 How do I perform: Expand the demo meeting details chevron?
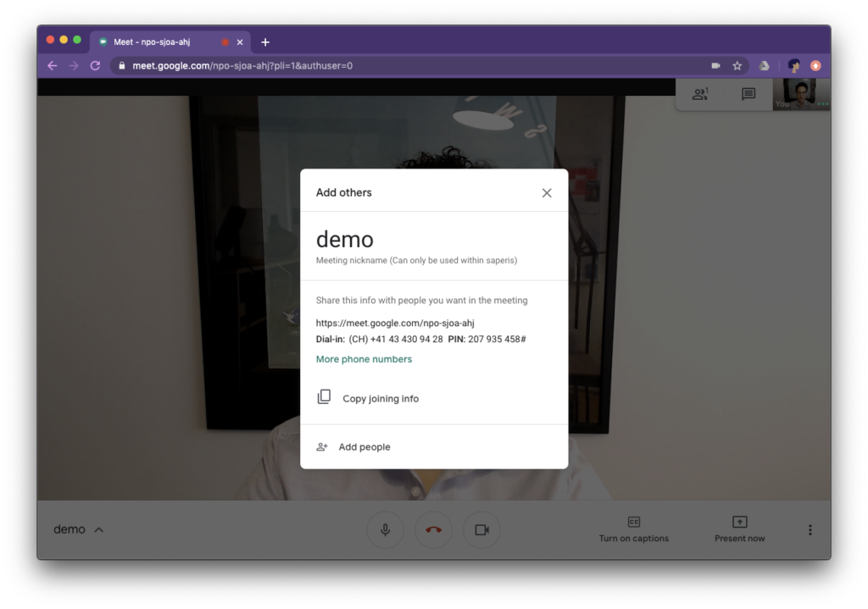(x=99, y=529)
